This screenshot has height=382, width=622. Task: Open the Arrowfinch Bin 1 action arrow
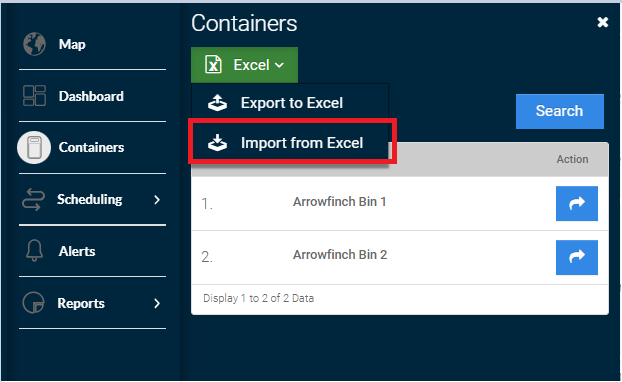(577, 203)
